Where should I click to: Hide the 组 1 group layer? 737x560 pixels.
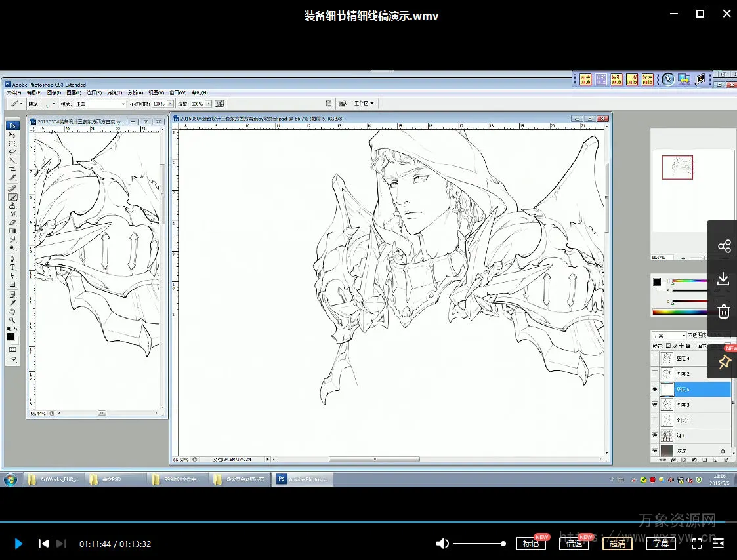click(654, 435)
